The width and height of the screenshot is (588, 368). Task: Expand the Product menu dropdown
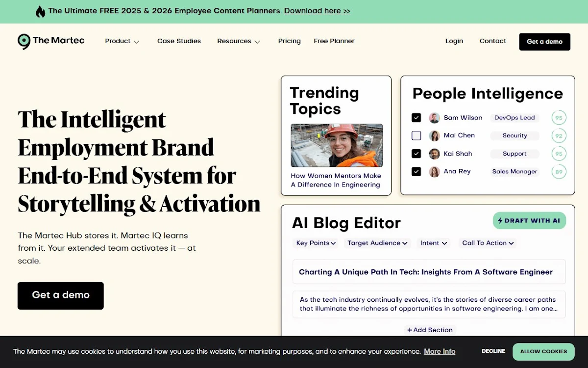(122, 41)
